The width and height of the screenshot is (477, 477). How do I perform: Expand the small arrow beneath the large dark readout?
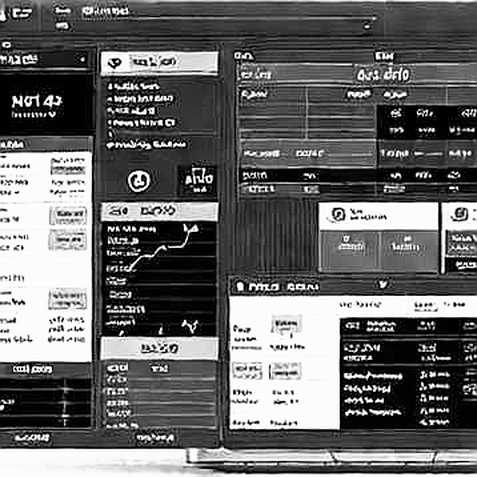(52, 114)
